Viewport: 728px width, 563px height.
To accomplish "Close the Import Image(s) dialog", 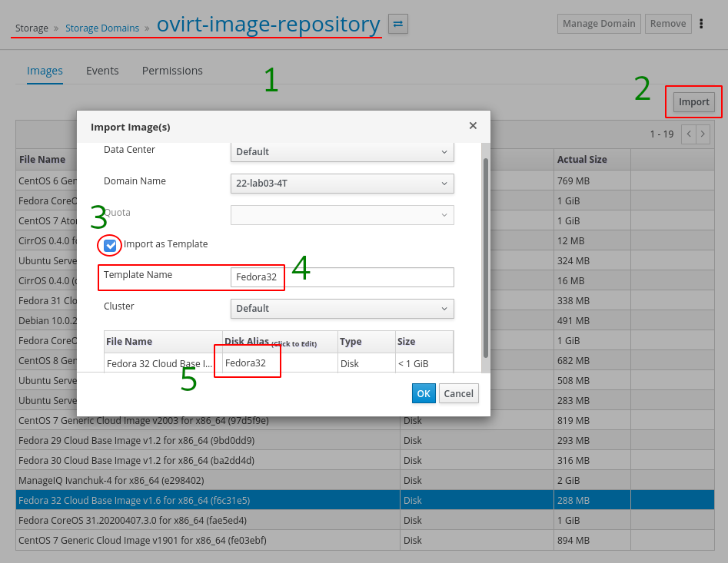I will pyautogui.click(x=473, y=126).
